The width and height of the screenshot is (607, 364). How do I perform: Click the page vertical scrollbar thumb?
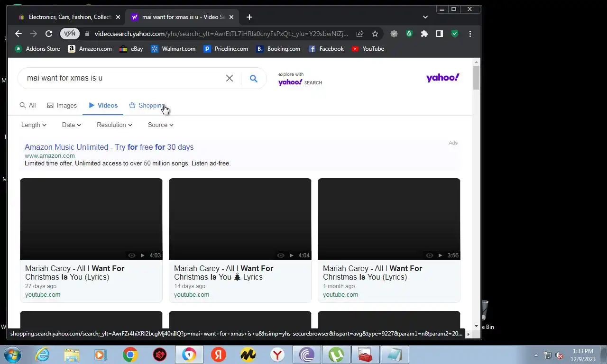tap(476, 78)
